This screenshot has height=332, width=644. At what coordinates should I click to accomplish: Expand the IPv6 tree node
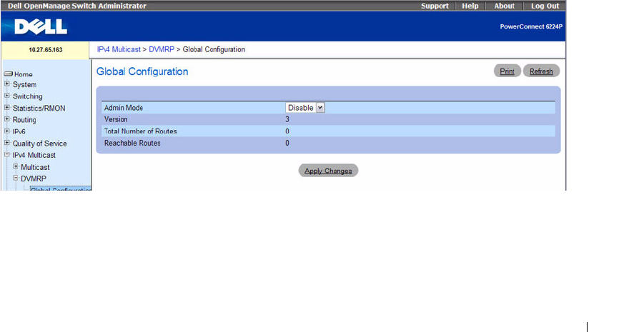(x=7, y=131)
